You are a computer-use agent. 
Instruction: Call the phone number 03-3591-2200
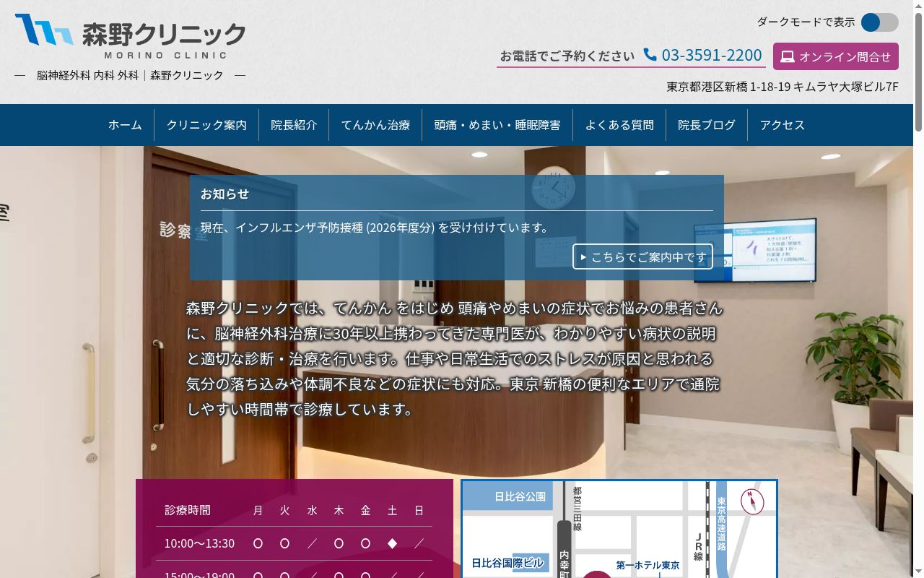click(x=712, y=55)
